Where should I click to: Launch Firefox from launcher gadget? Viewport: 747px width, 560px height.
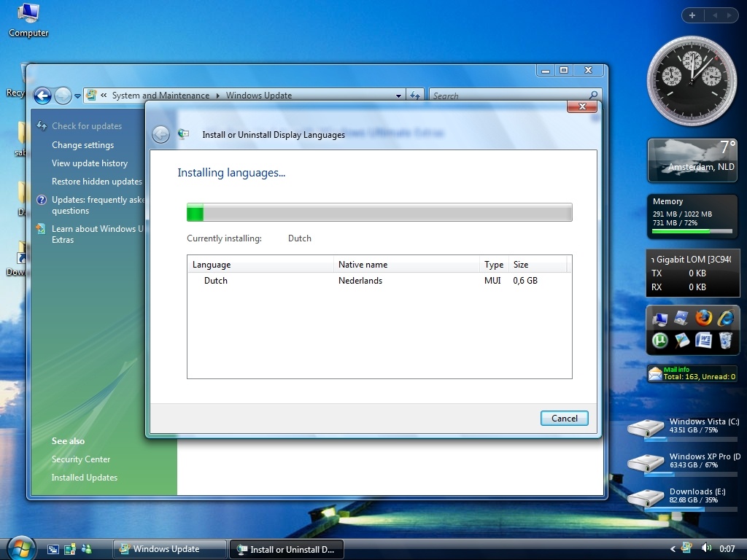pos(703,318)
